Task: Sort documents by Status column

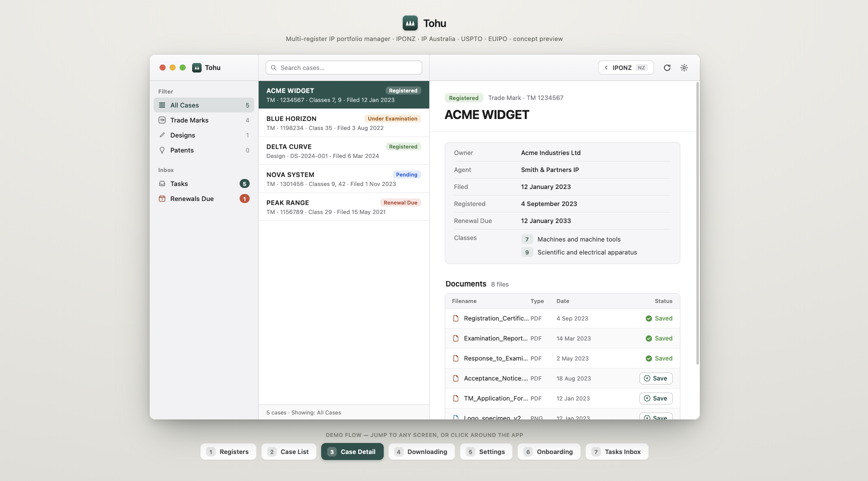Action: click(663, 301)
